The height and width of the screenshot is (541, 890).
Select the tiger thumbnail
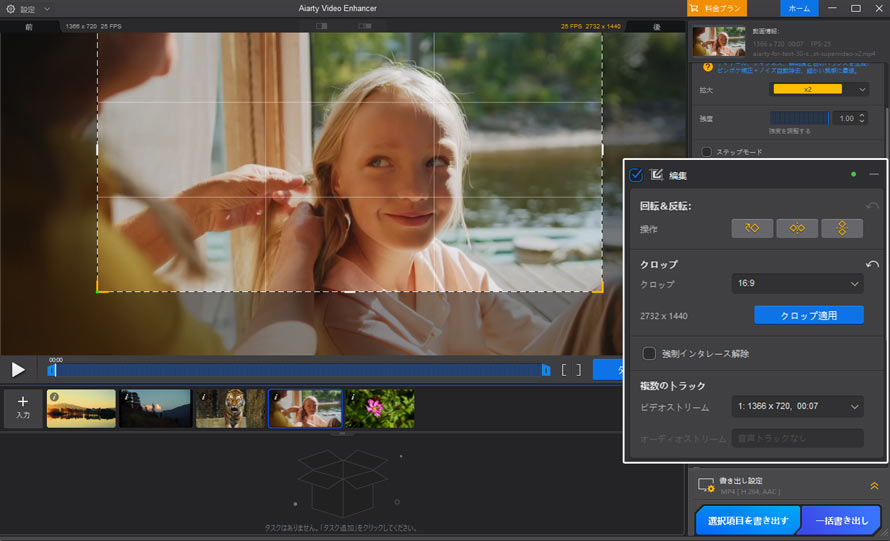point(230,408)
